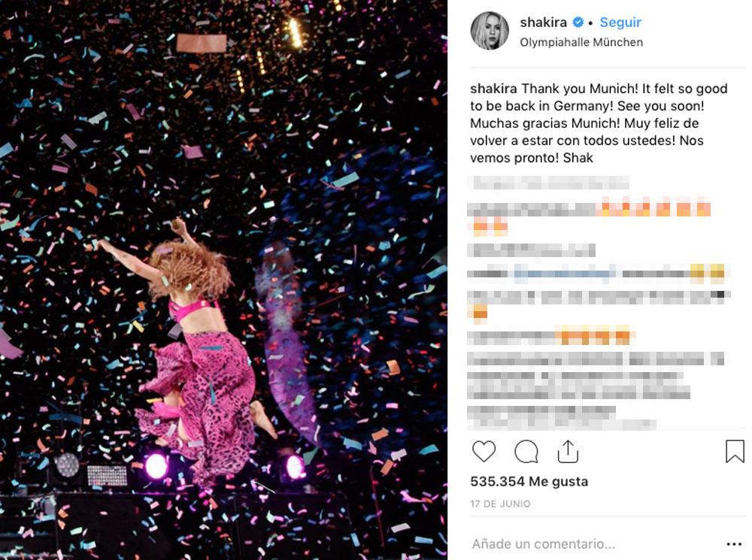752x560 pixels.
Task: Click the confetti concert photo
Action: 223,280
